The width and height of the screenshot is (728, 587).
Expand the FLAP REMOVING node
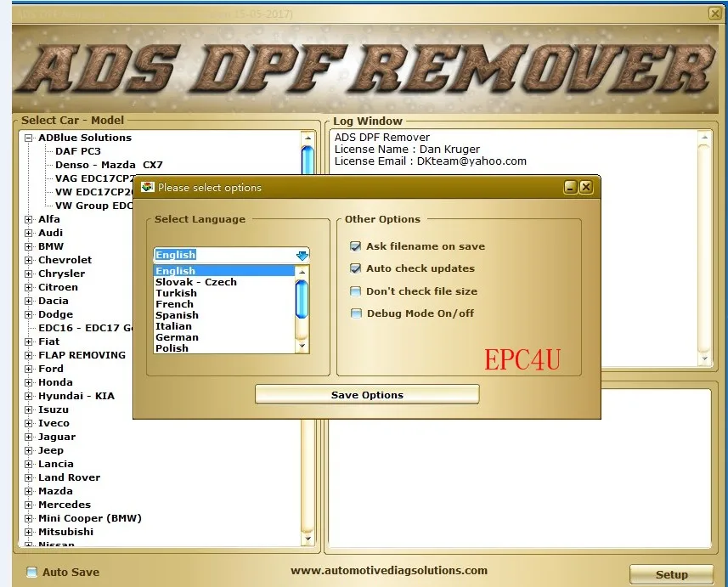click(29, 355)
